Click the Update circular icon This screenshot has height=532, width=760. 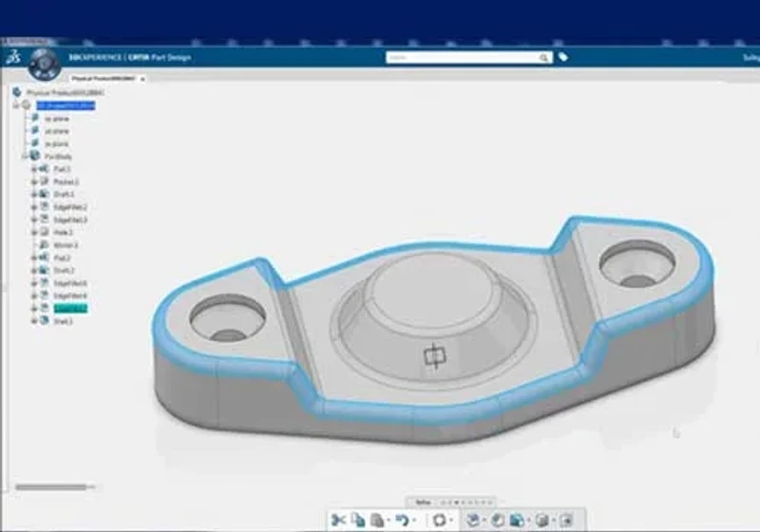coord(439,521)
